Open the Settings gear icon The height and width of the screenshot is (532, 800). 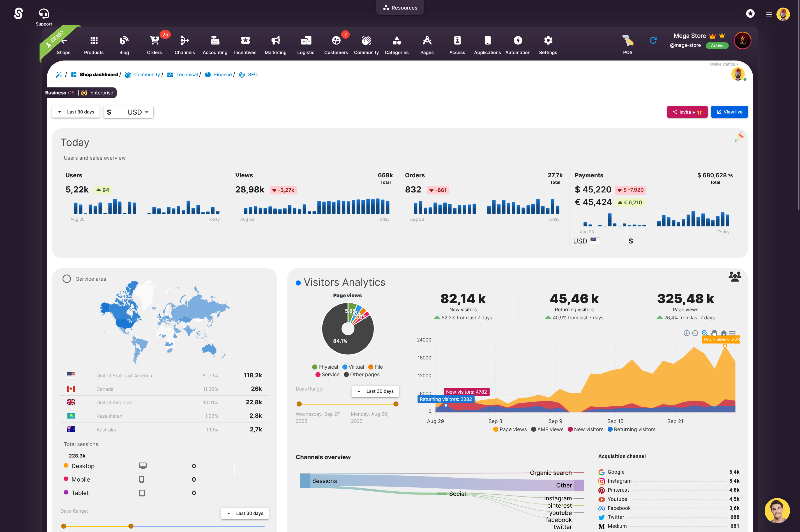click(x=548, y=40)
